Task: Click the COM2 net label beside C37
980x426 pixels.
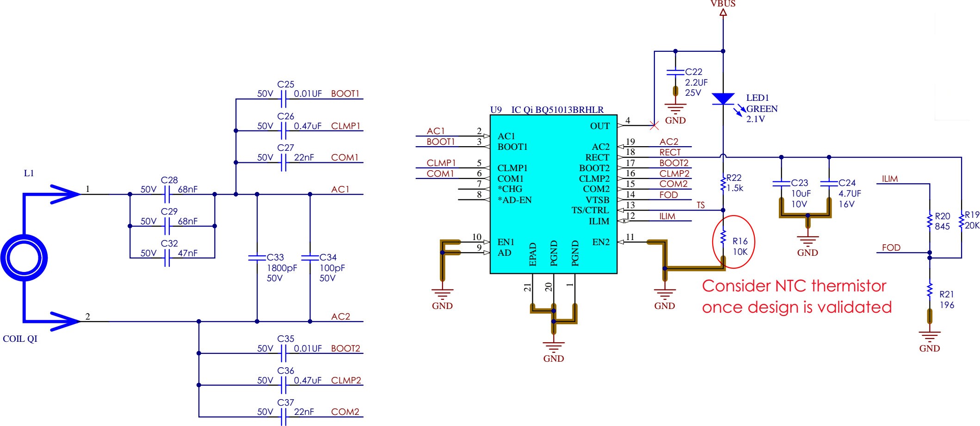Action: (345, 412)
